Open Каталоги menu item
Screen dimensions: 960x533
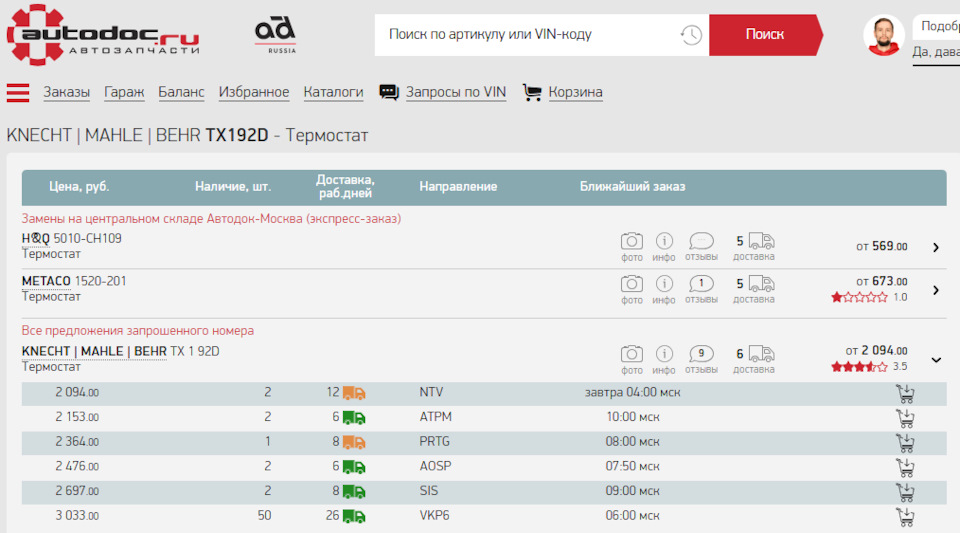[334, 92]
